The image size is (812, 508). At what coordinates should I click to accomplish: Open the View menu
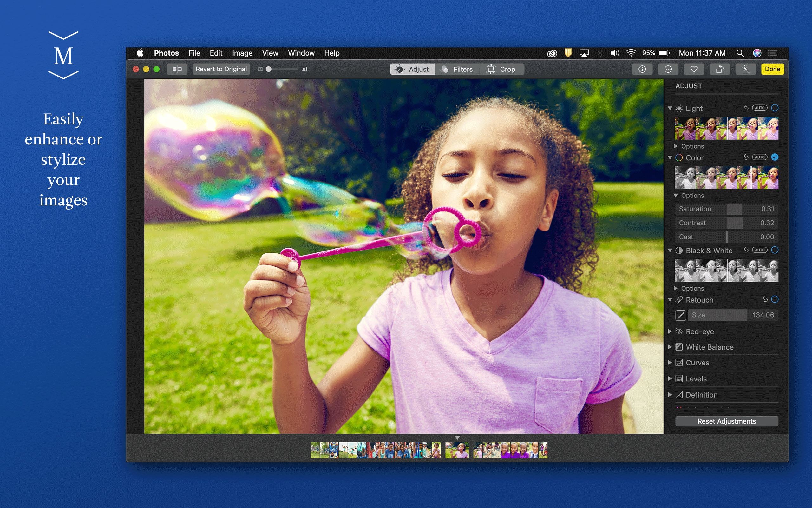tap(270, 53)
